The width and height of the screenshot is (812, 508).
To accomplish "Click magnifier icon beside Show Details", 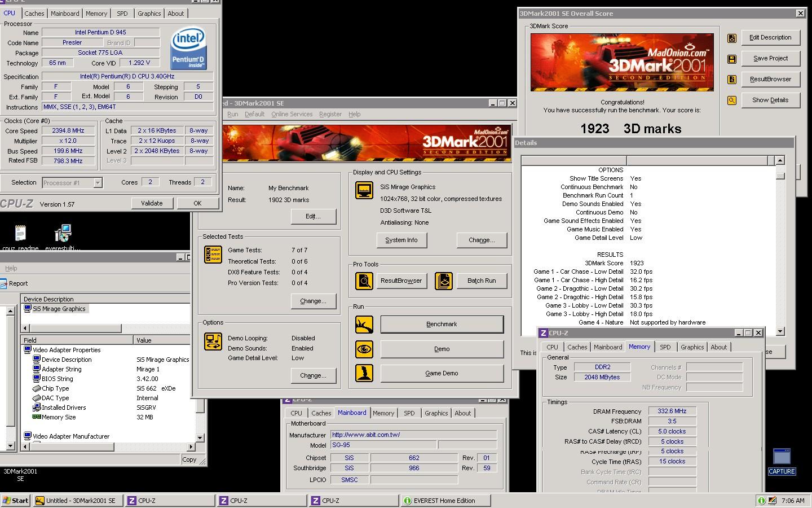I will click(x=732, y=100).
